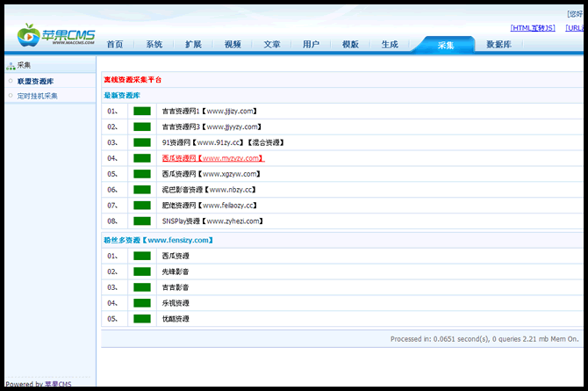This screenshot has width=588, height=391.
Task: Click green status icon for 吉吉资源网1
Action: [x=141, y=112]
